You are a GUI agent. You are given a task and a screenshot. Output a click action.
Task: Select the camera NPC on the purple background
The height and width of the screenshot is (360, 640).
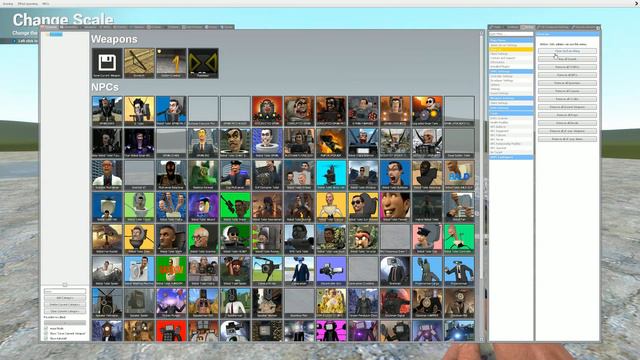(331, 271)
